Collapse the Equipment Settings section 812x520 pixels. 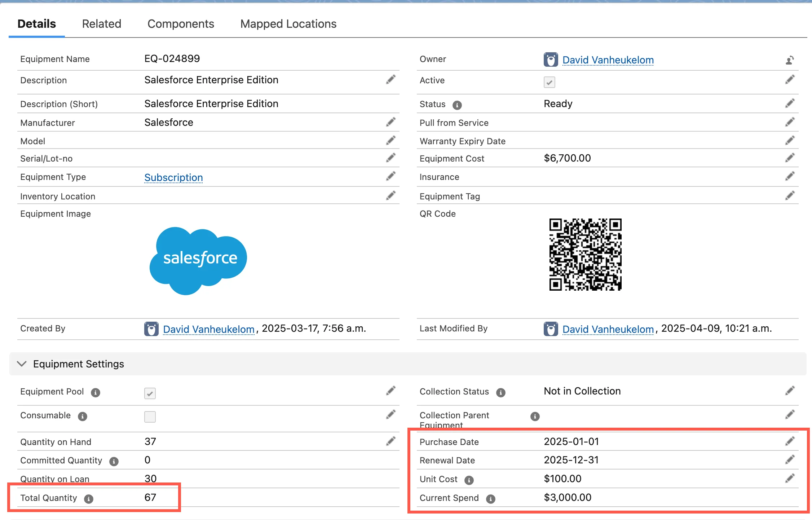pyautogui.click(x=22, y=364)
